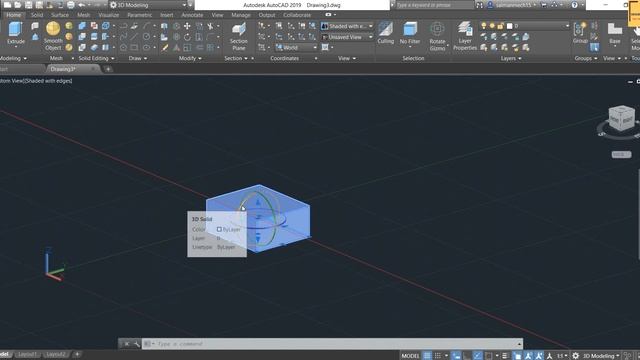
Task: Toggle the layer lock padlock icon
Action: 500,26
